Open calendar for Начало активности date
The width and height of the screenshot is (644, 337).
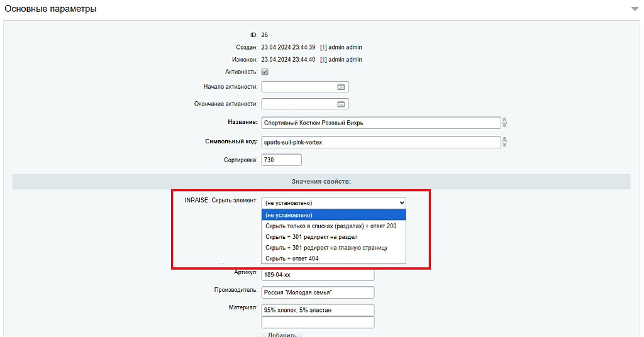341,87
